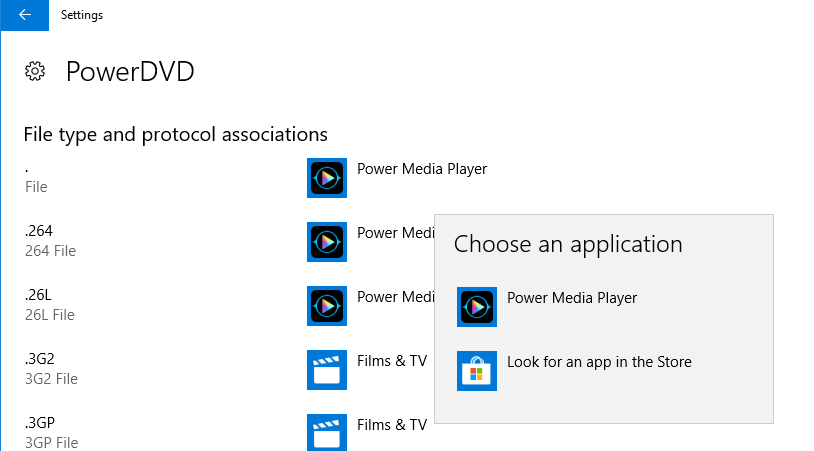814x451 pixels.
Task: Click the .264 file extension entry
Action: tap(50, 241)
